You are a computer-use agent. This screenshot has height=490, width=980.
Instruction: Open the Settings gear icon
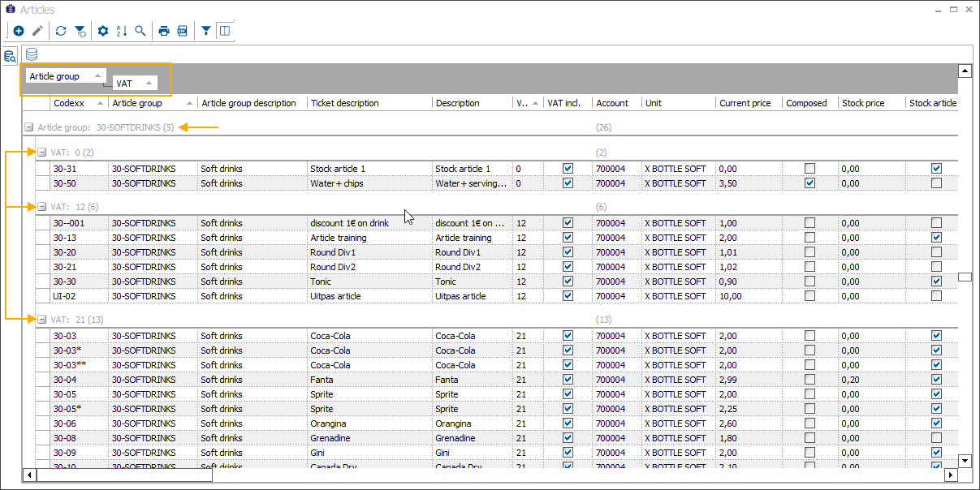(103, 31)
